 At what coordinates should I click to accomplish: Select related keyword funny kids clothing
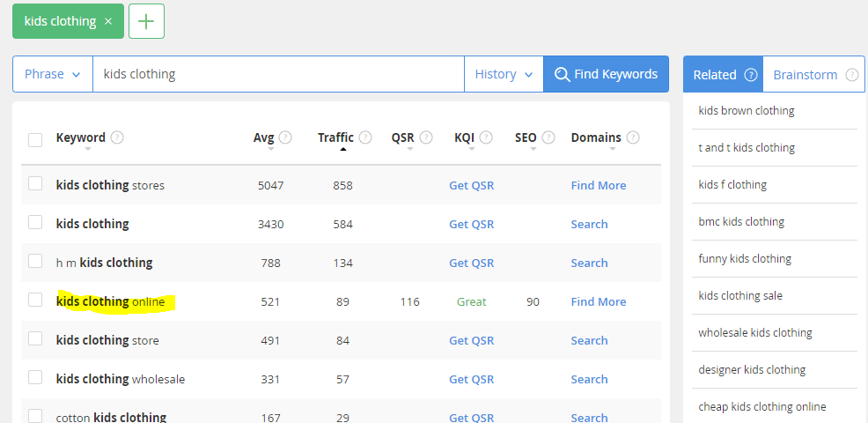tap(745, 258)
